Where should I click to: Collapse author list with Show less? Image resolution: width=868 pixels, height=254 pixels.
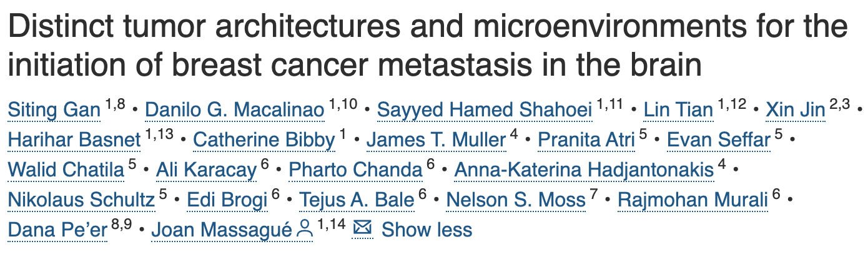(427, 230)
